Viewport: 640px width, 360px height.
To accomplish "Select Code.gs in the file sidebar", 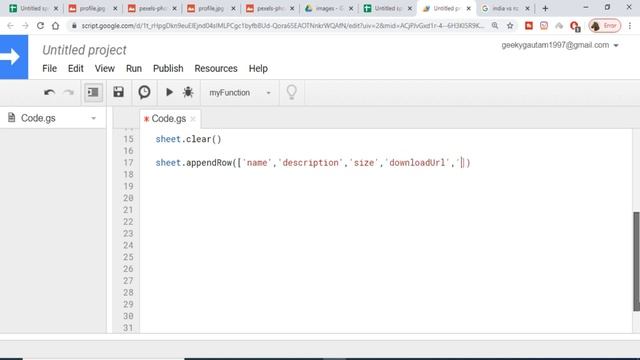I will click(x=38, y=118).
